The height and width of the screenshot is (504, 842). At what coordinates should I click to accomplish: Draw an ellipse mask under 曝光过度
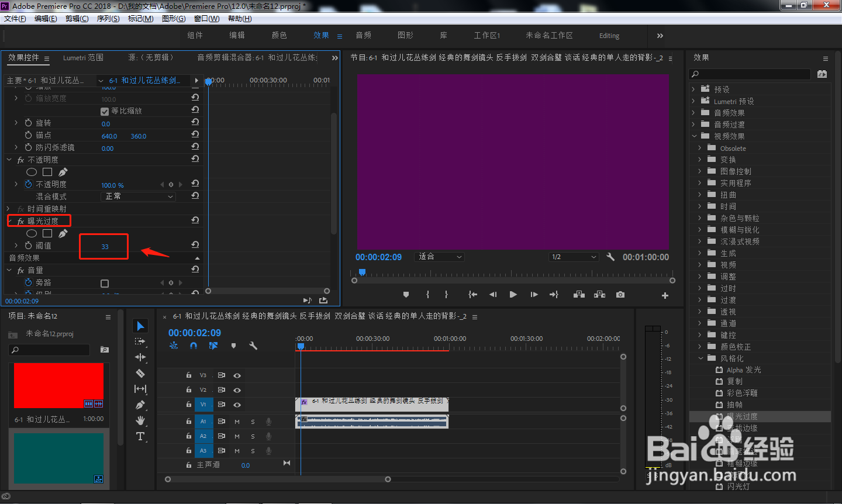tap(32, 233)
